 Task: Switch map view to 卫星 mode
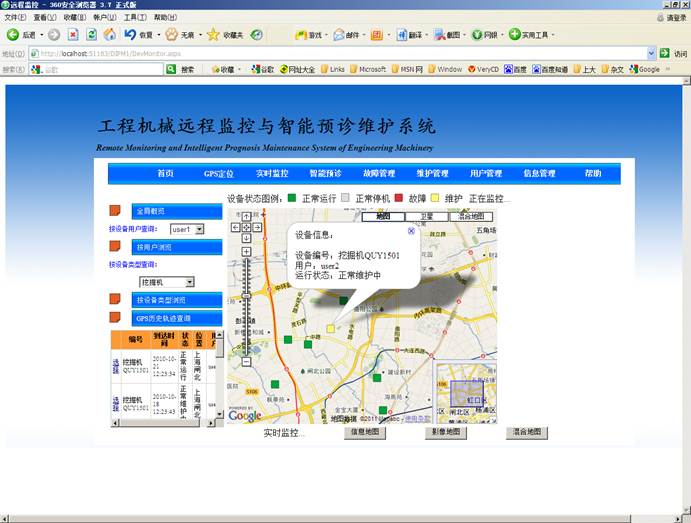(x=427, y=216)
